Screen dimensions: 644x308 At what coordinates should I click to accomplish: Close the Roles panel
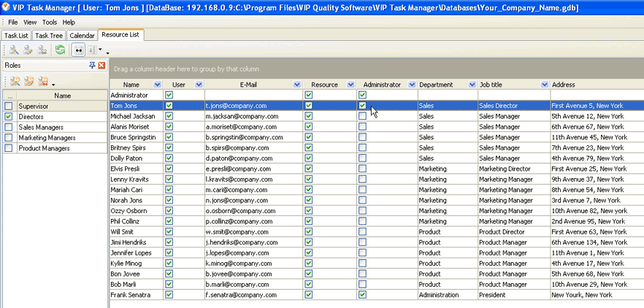[x=101, y=65]
